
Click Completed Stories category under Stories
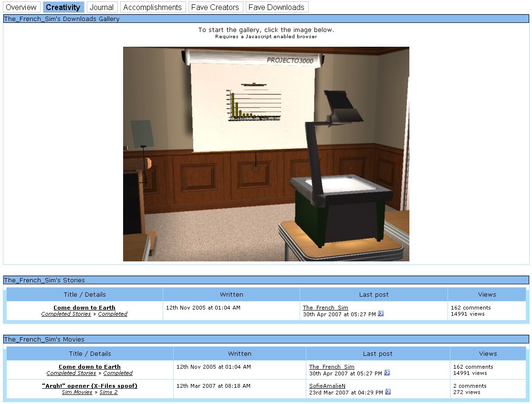click(x=66, y=314)
